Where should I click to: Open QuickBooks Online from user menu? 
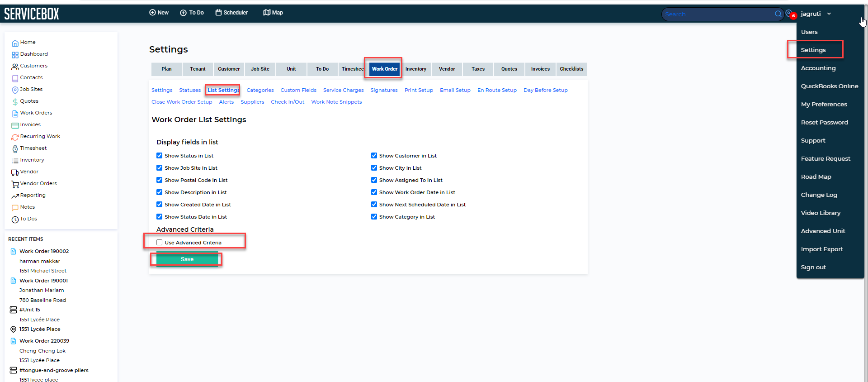(x=830, y=86)
